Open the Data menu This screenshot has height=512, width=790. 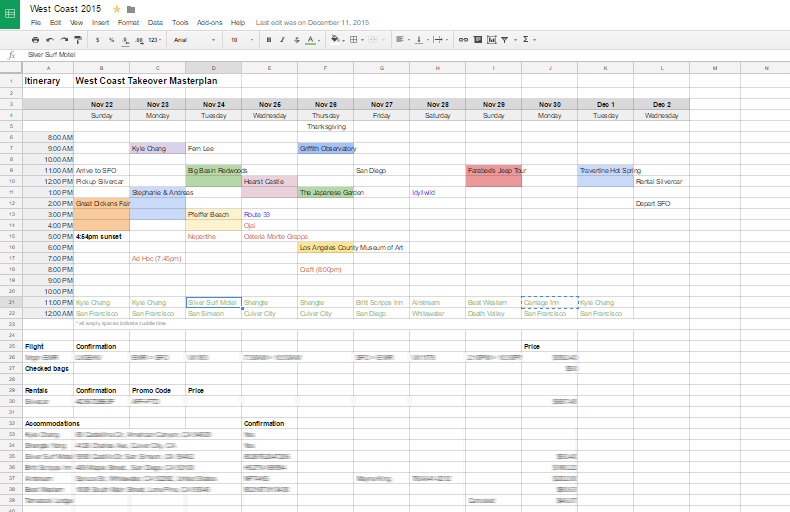pos(155,23)
